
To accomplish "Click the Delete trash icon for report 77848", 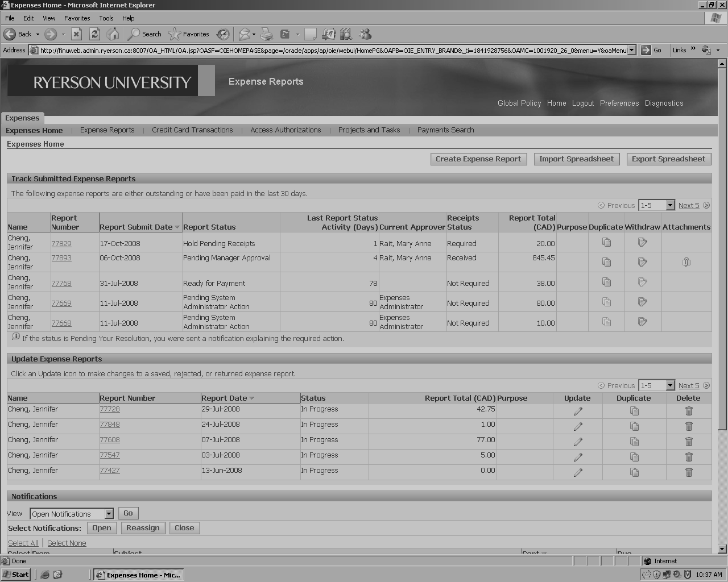I will pyautogui.click(x=689, y=426).
